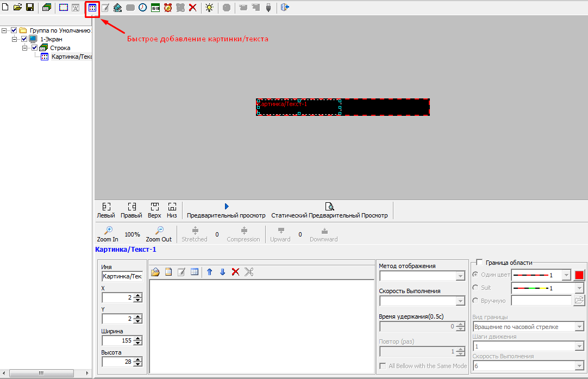The image size is (588, 379).
Task: Select the Картинка/Текст-1 area on the LED preview
Action: click(299, 107)
